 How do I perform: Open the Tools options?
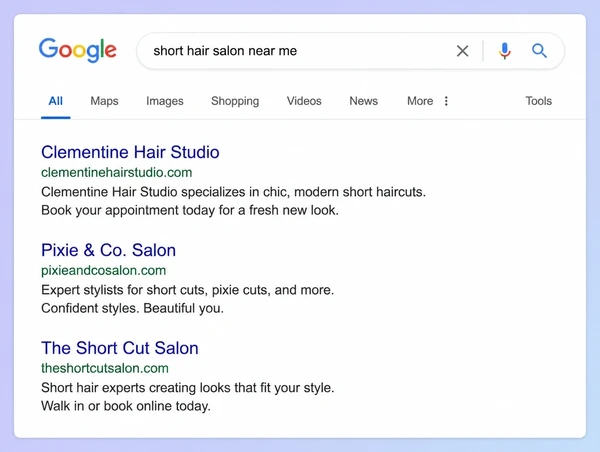538,101
